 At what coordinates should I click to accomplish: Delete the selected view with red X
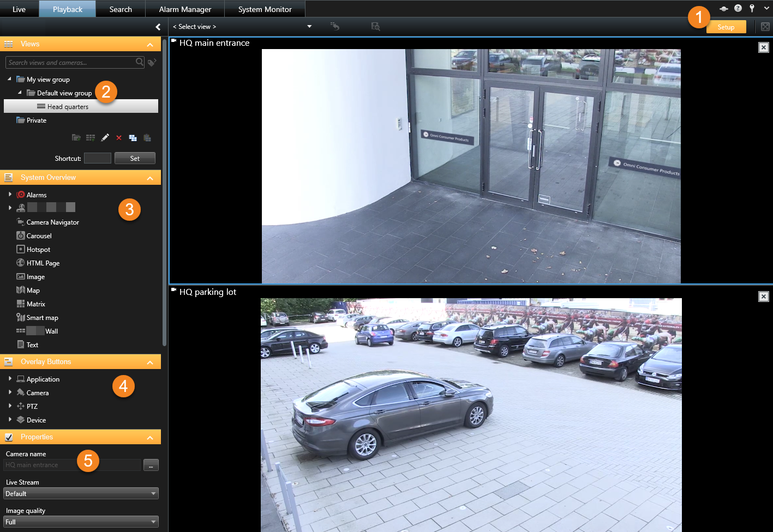(x=118, y=138)
